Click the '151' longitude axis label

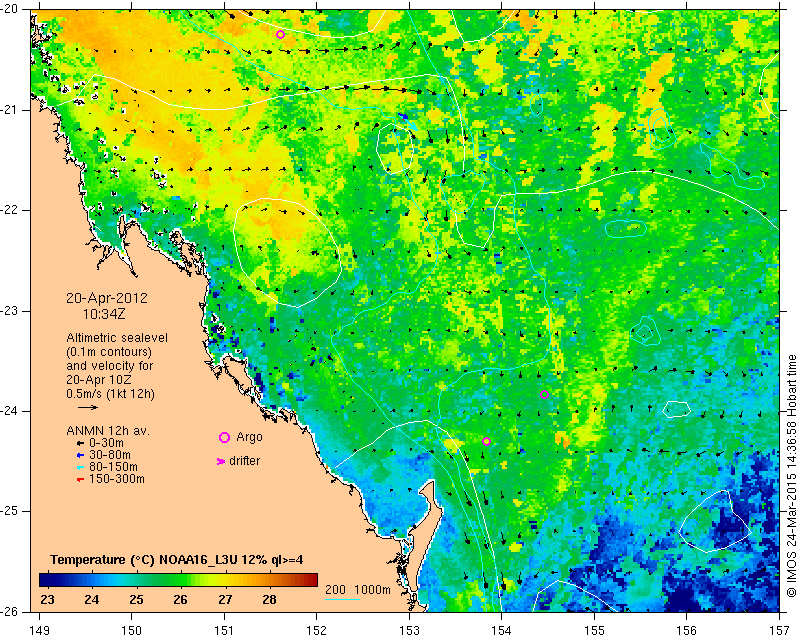point(224,630)
